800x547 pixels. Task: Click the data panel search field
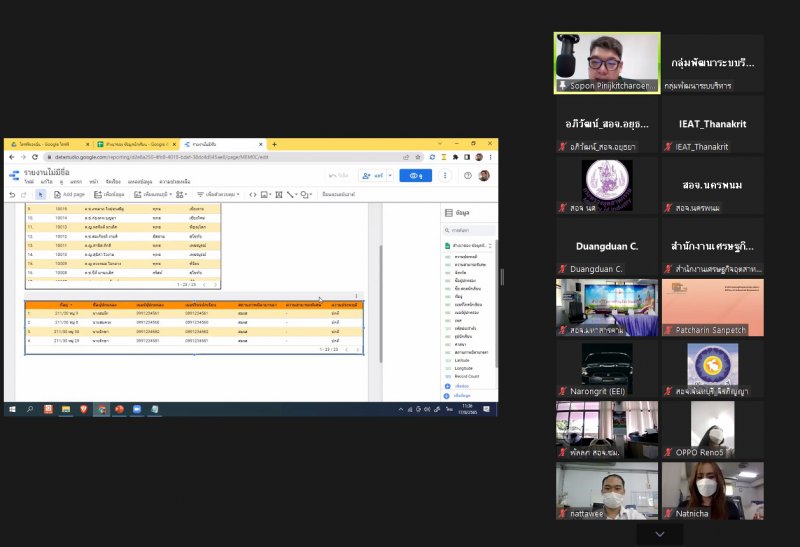coord(469,230)
